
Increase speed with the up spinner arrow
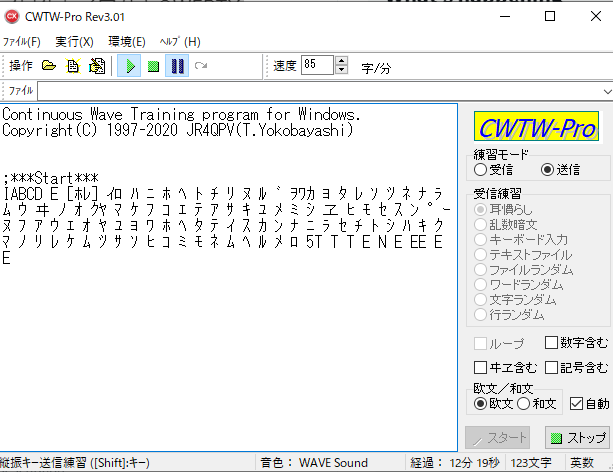pos(342,61)
